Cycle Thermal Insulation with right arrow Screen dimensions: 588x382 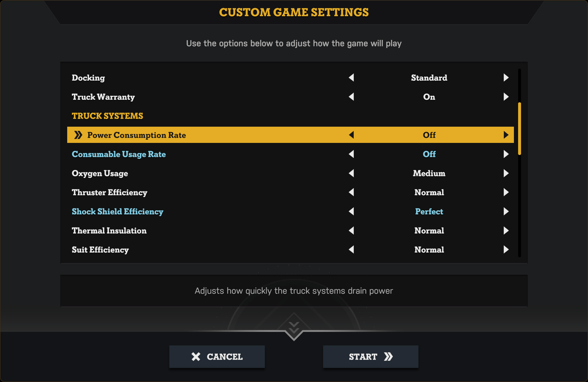click(506, 230)
